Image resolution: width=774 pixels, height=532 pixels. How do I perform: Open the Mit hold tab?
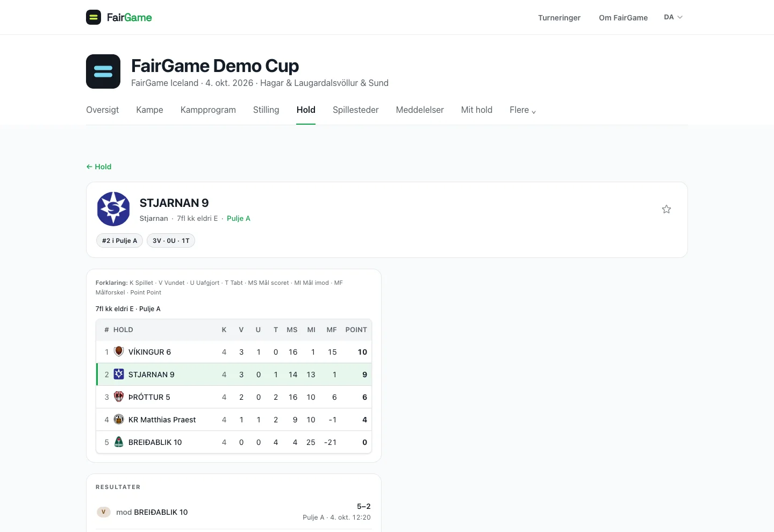click(x=477, y=110)
